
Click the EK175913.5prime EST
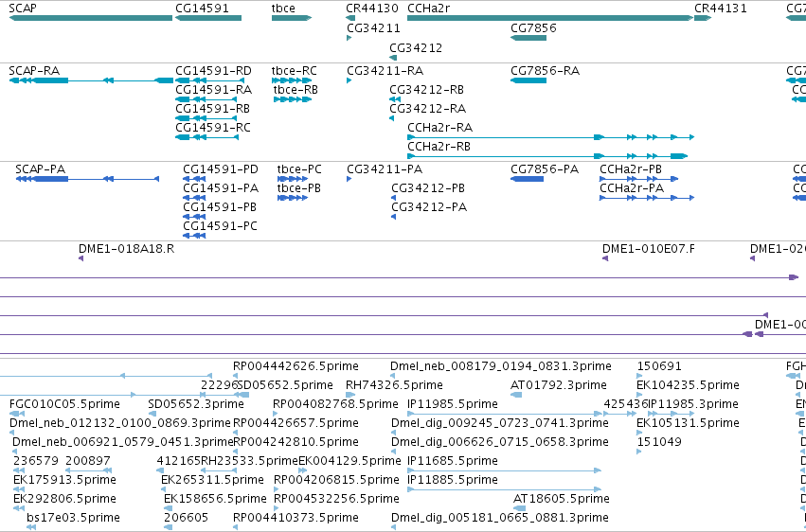[x=19, y=490]
